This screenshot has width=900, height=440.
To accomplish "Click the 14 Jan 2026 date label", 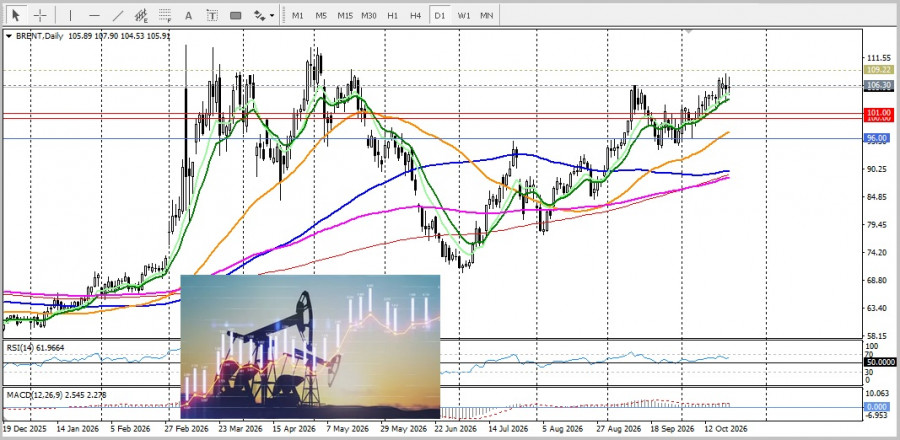I will click(x=77, y=429).
